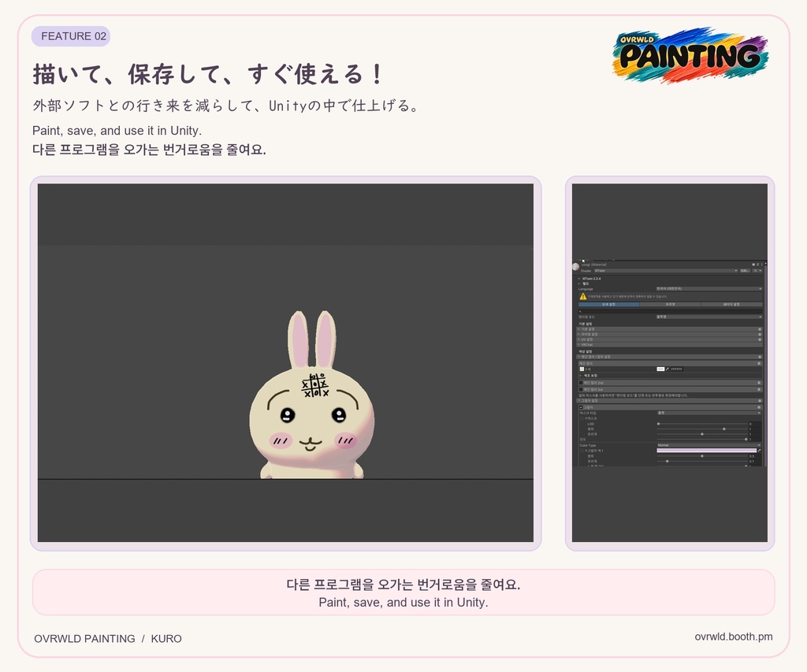Click the 강도 slider handle
This screenshot has width=807, height=672.
[x=746, y=440]
